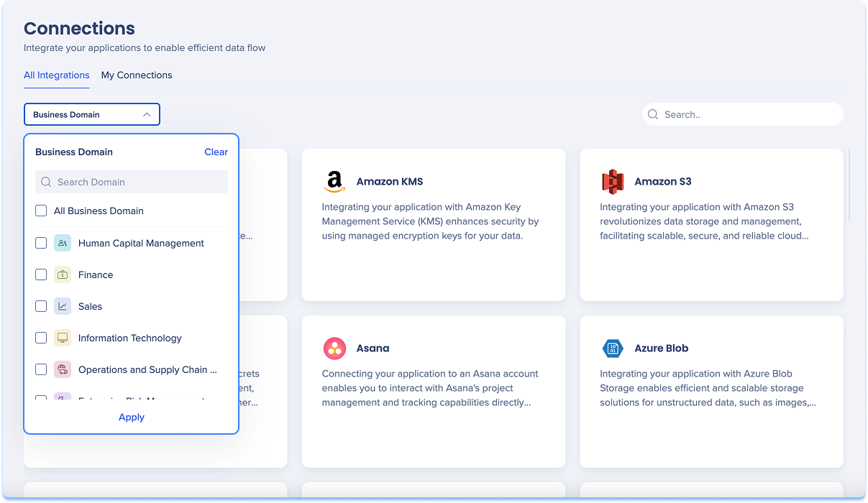
Task: Open the My Connections tab
Action: pos(137,75)
